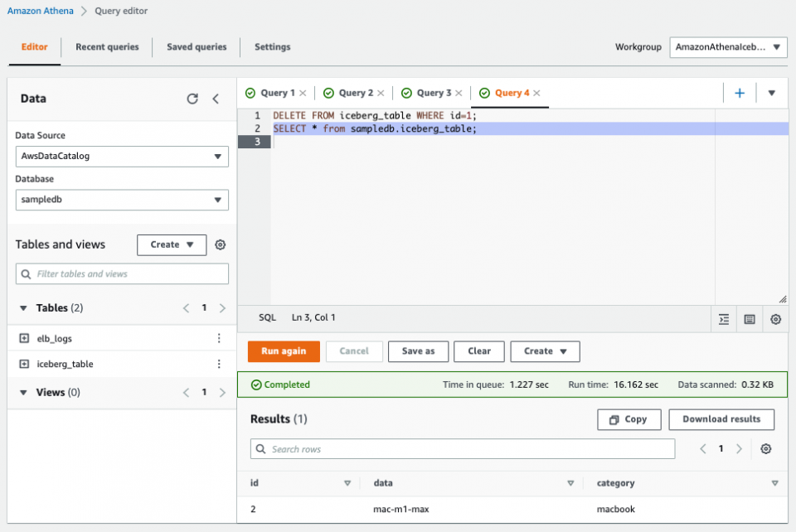Open the Amazon Athena breadcrumb link
796x532 pixels.
41,11
